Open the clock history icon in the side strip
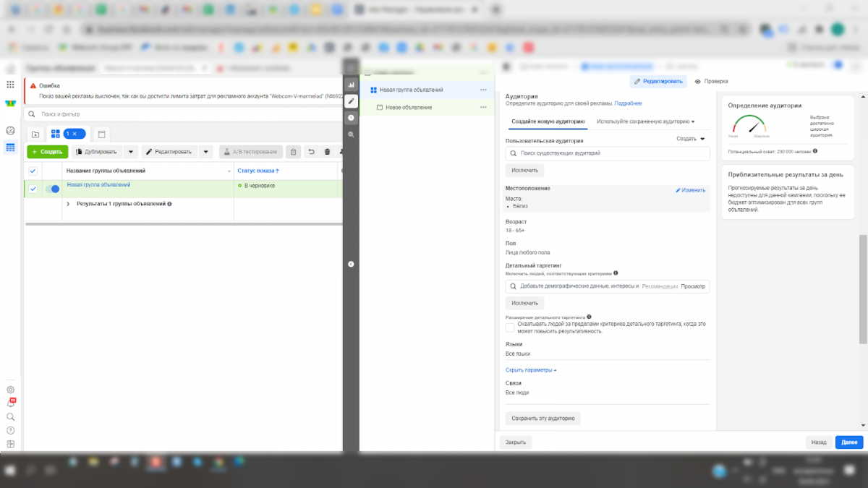The image size is (868, 488). click(351, 118)
